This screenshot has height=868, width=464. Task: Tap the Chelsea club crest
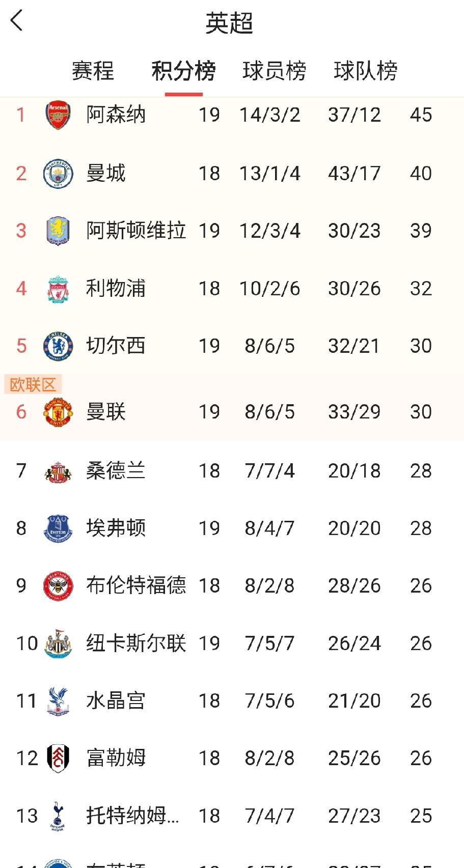click(58, 346)
